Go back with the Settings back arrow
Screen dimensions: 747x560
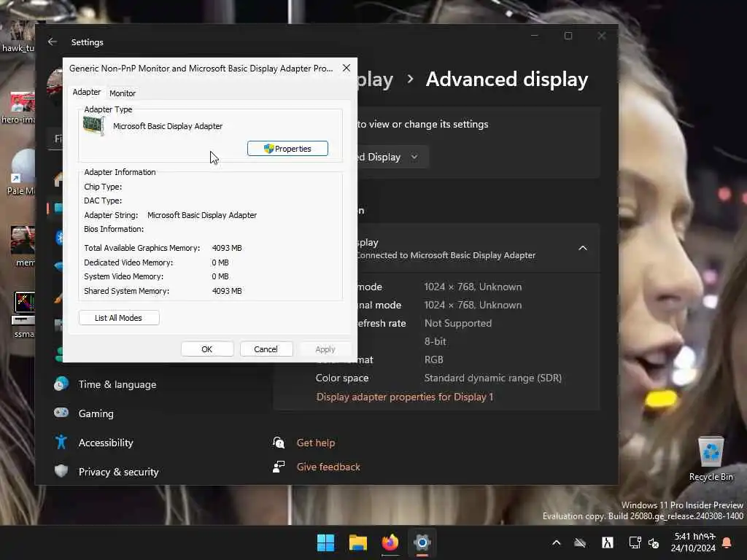[53, 42]
